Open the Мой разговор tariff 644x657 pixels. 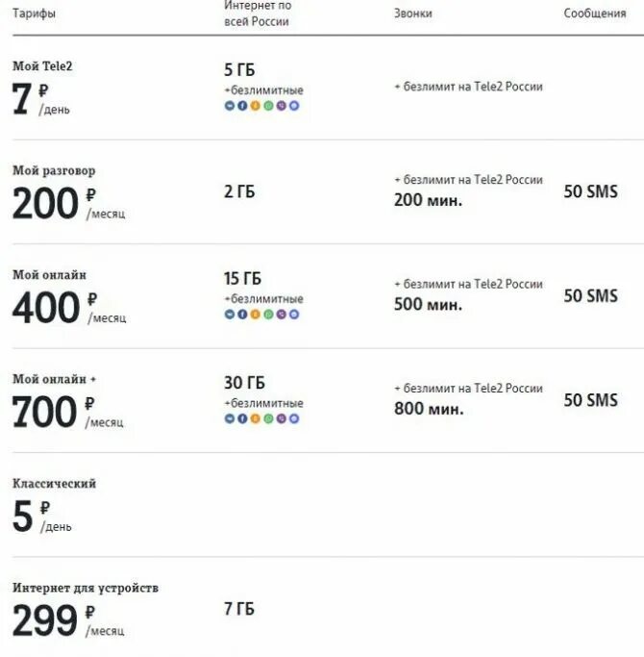54,170
